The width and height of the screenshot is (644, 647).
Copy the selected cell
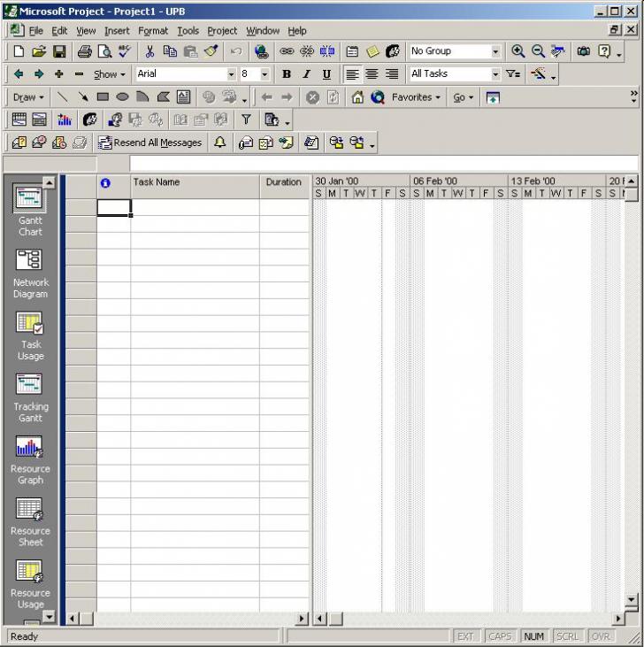tap(170, 51)
